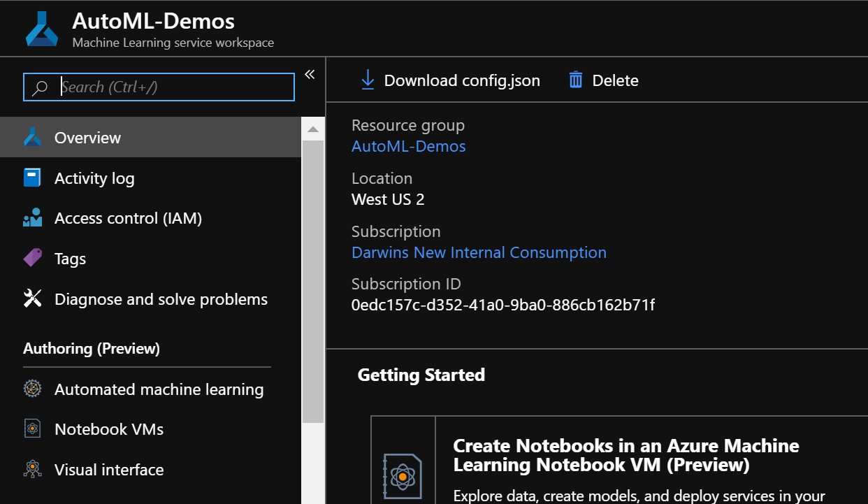Screen dimensions: 868x504
Task: Click the Automated machine learning gear icon
Action: click(x=33, y=389)
